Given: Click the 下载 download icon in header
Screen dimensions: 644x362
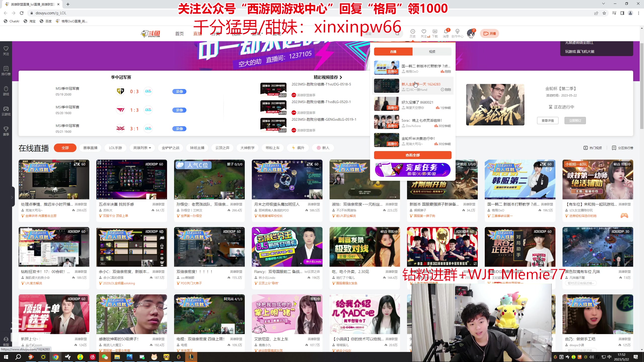Looking at the screenshot, I should tap(435, 33).
